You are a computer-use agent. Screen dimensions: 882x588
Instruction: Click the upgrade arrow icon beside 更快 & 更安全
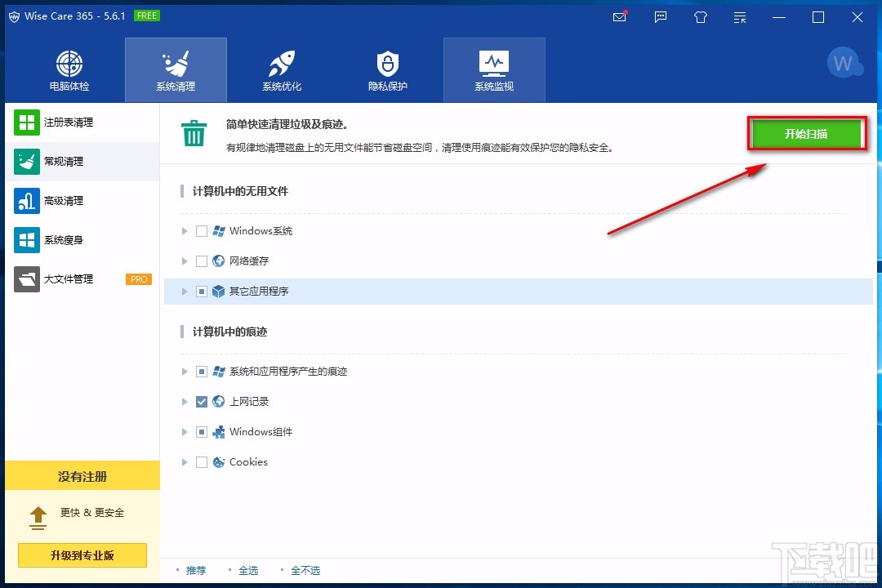click(38, 519)
